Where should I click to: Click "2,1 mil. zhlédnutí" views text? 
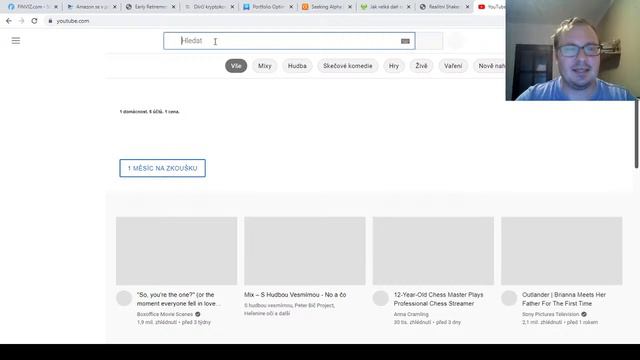[542, 322]
